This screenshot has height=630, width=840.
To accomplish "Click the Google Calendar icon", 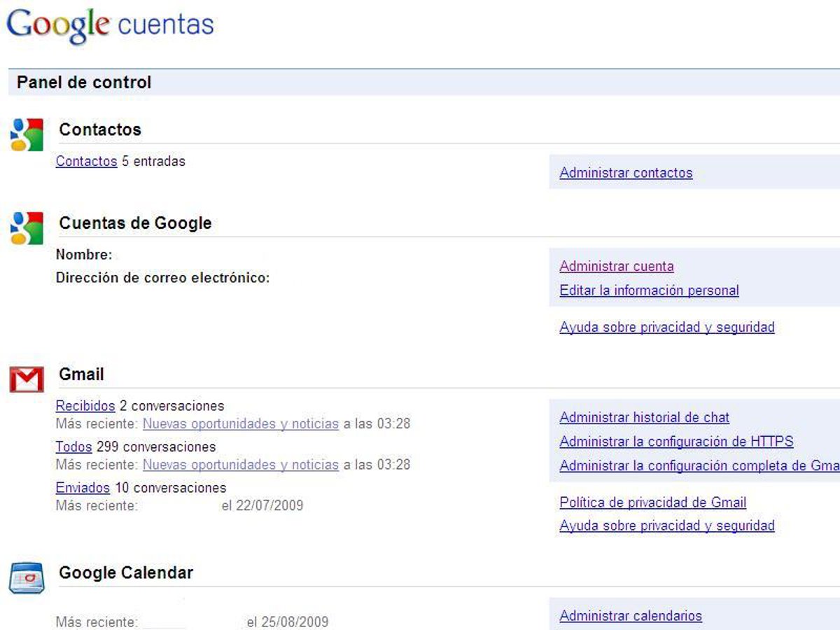I will 27,577.
